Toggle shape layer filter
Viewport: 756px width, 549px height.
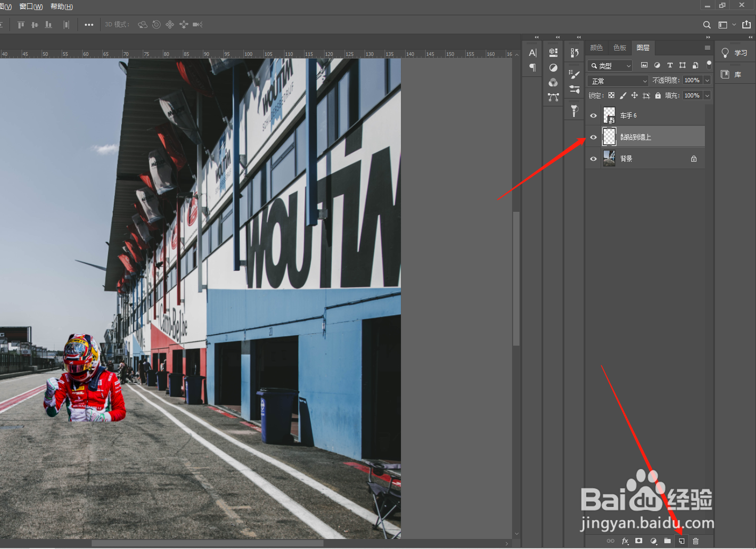(x=683, y=65)
